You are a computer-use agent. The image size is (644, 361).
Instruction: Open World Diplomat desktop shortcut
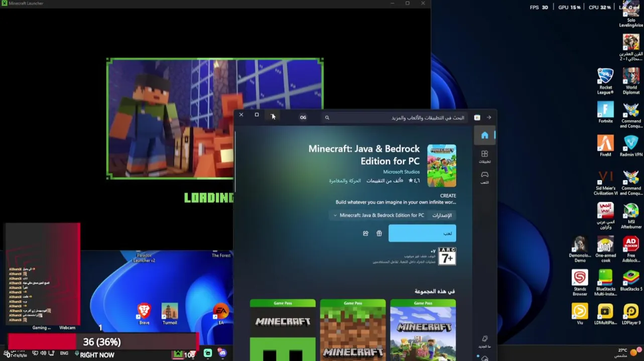(x=631, y=81)
